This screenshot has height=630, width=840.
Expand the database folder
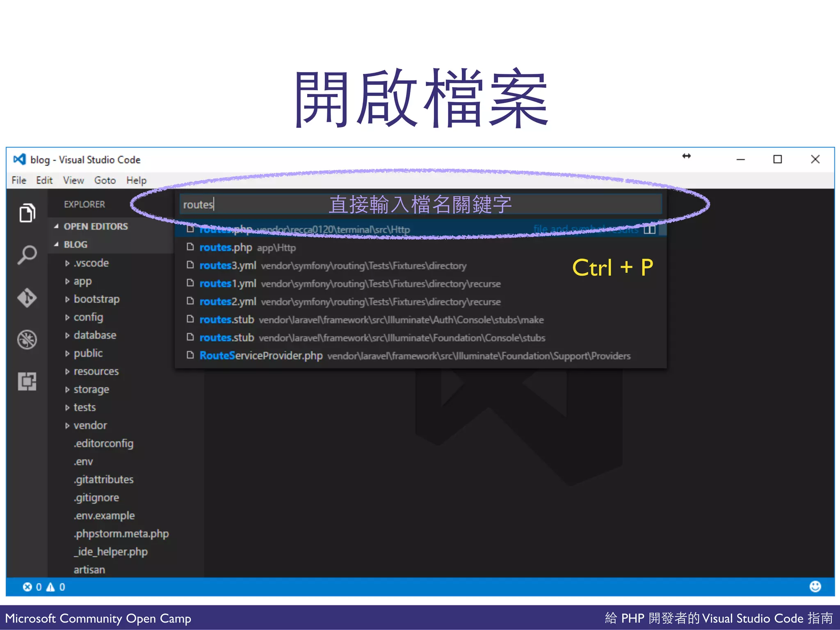(x=111, y=335)
